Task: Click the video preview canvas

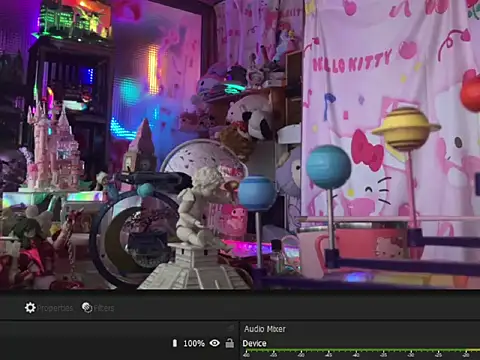Action: [240, 145]
